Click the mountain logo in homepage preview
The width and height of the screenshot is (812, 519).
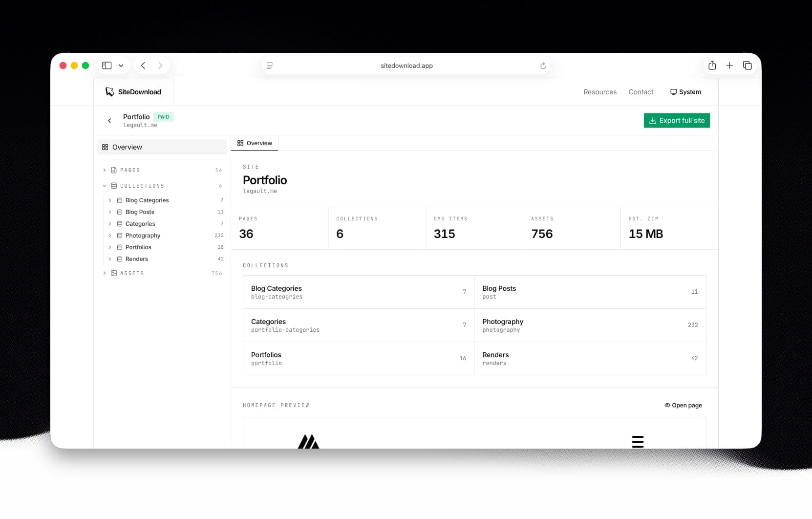[x=308, y=441]
